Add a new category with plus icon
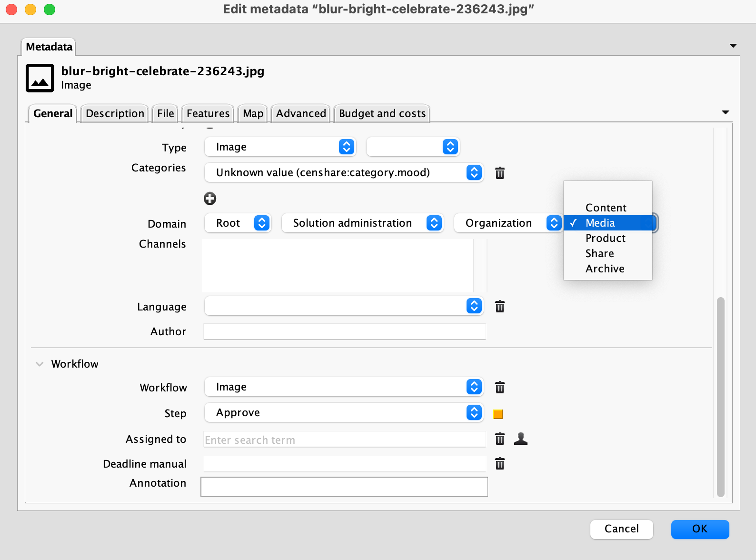This screenshot has height=560, width=756. tap(210, 199)
